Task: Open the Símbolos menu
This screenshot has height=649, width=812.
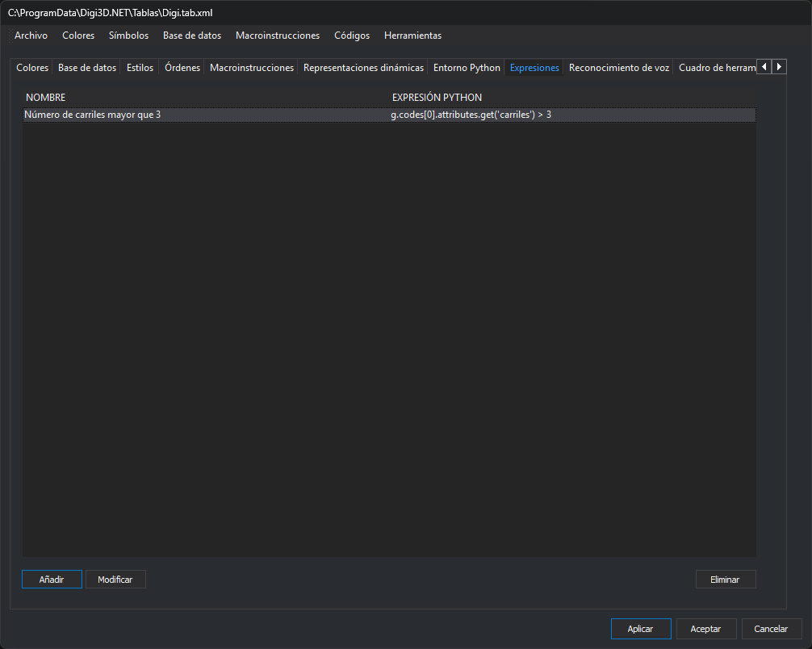Action: pyautogui.click(x=128, y=36)
